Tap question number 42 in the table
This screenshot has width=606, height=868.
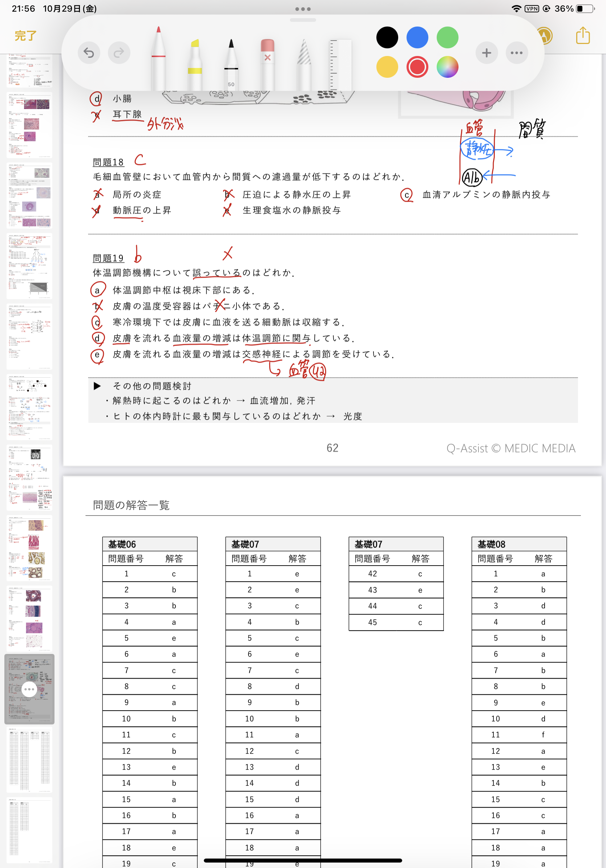point(372,574)
